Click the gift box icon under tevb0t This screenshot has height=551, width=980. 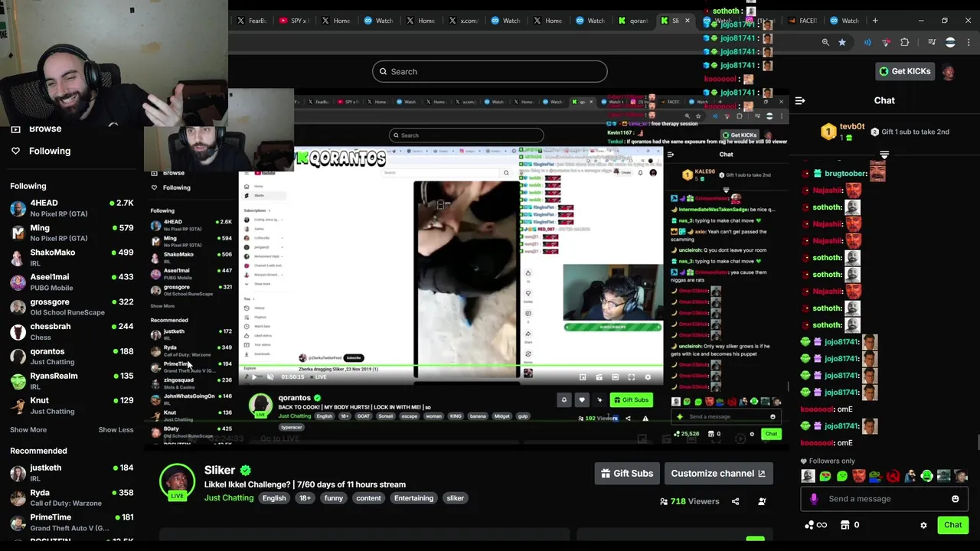click(x=849, y=138)
